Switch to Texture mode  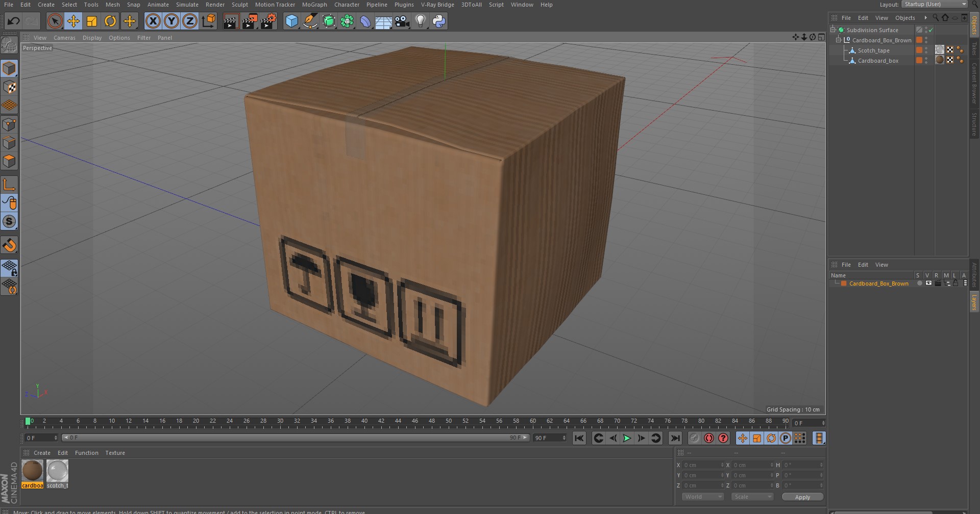click(9, 87)
